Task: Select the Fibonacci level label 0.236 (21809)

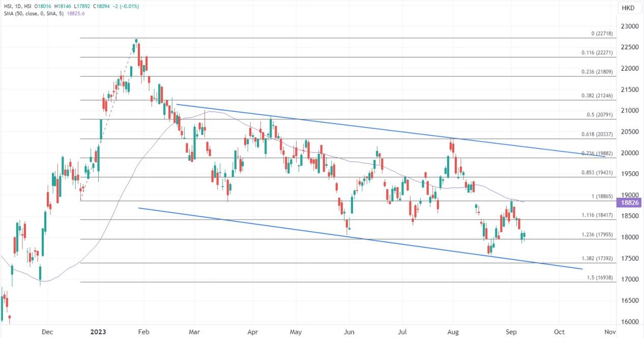Action: click(596, 72)
